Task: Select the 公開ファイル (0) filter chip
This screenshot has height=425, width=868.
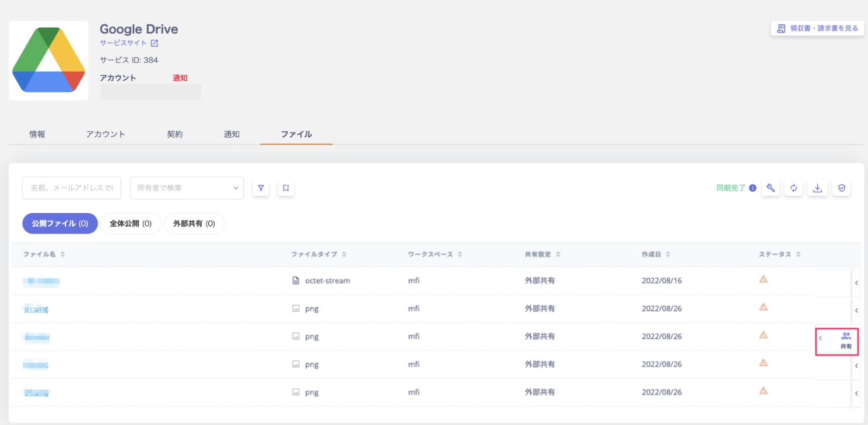Action: click(60, 224)
